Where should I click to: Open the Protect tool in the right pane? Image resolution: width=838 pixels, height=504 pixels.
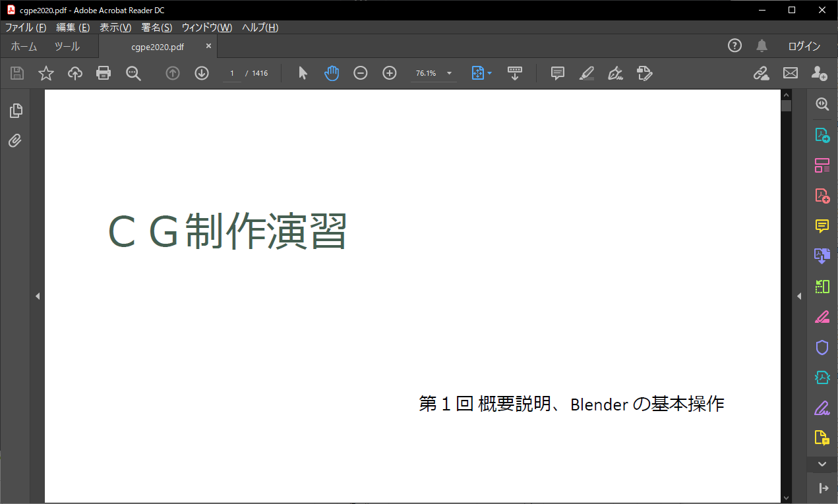(822, 347)
